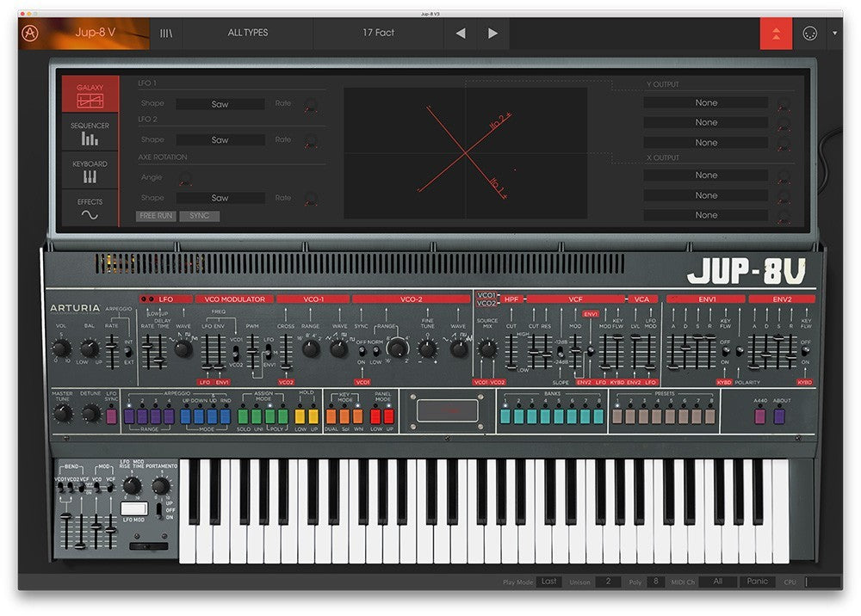Select the Galaxy tab

coord(90,95)
